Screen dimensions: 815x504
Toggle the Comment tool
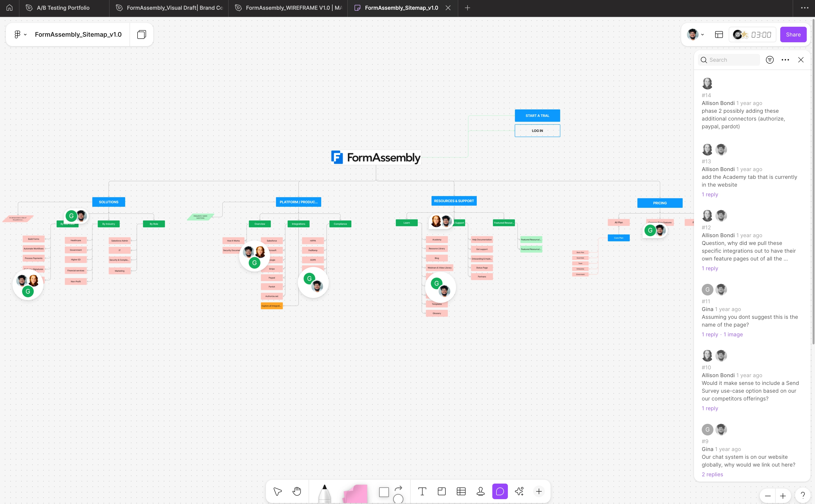(x=500, y=491)
